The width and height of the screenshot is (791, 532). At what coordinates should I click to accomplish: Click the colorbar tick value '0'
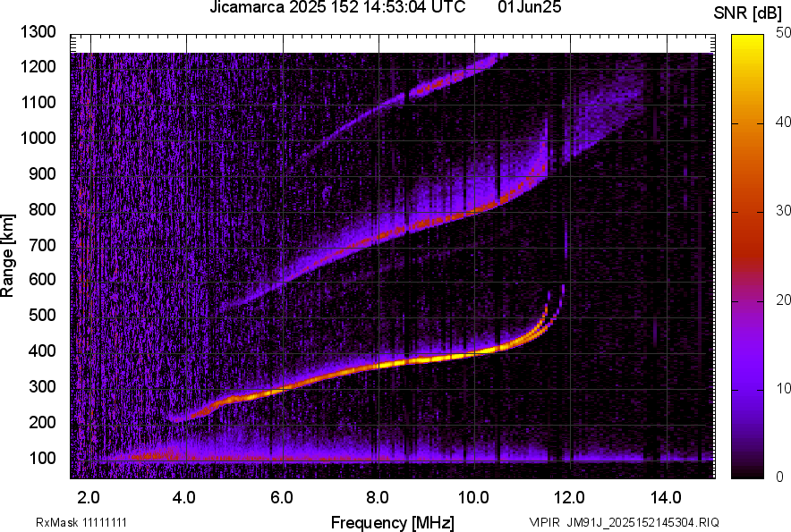click(x=780, y=476)
